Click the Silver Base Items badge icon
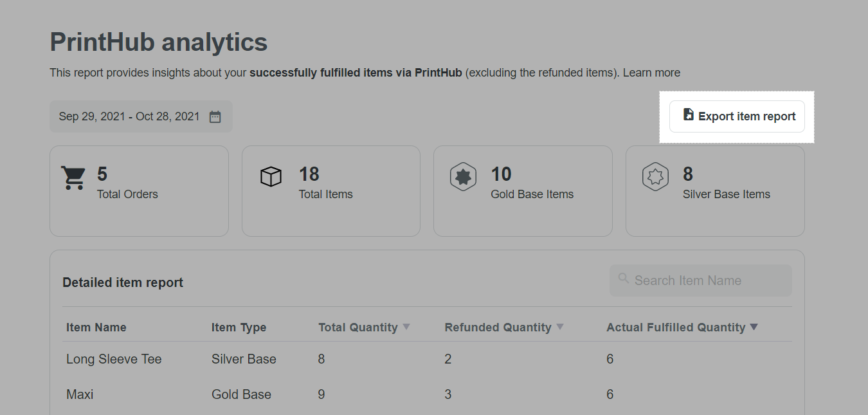The image size is (868, 415). 655,177
